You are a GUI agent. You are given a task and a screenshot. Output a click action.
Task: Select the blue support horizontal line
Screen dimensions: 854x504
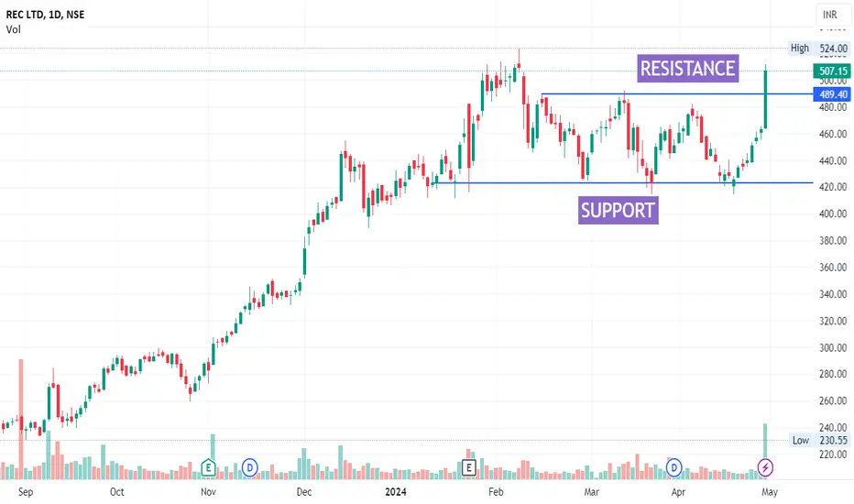click(622, 182)
